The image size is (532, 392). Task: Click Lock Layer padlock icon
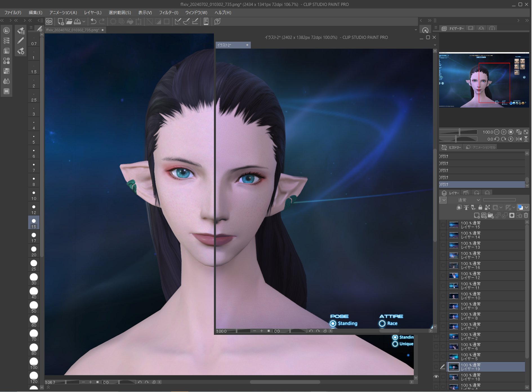tap(480, 208)
